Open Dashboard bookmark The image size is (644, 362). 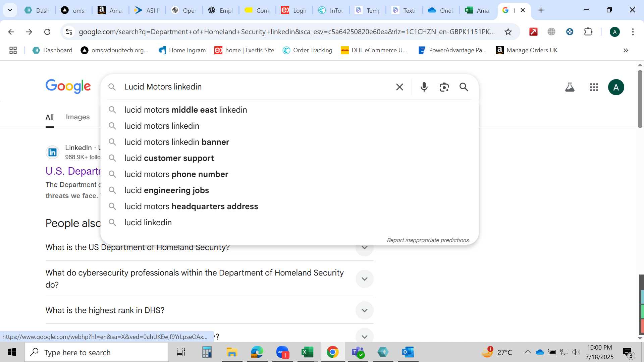(53, 50)
